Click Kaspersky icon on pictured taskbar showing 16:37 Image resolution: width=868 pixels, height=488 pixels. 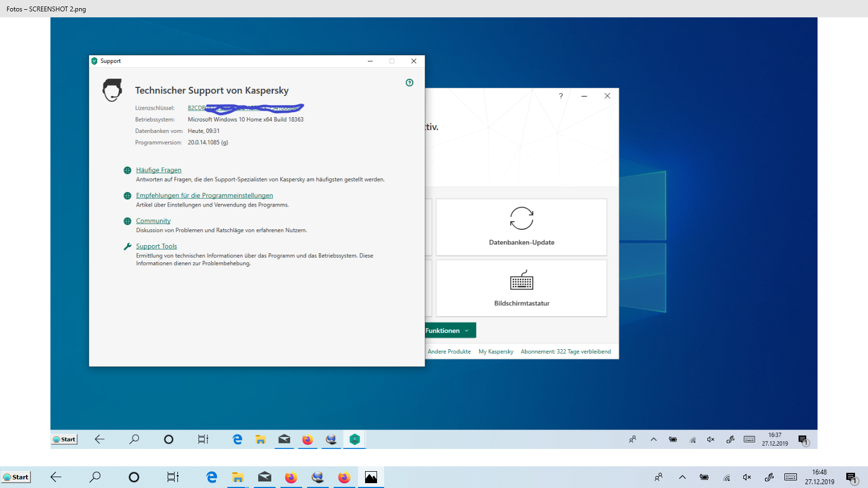tap(354, 439)
